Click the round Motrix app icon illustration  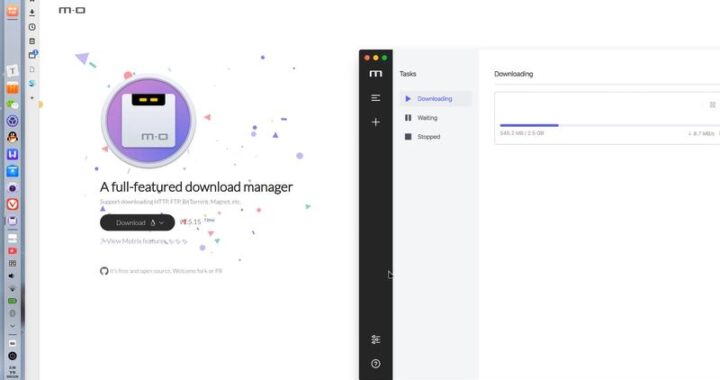click(x=148, y=121)
